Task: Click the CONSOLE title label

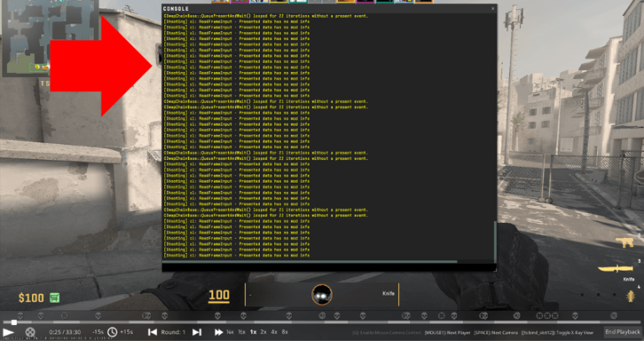Action: tap(176, 8)
